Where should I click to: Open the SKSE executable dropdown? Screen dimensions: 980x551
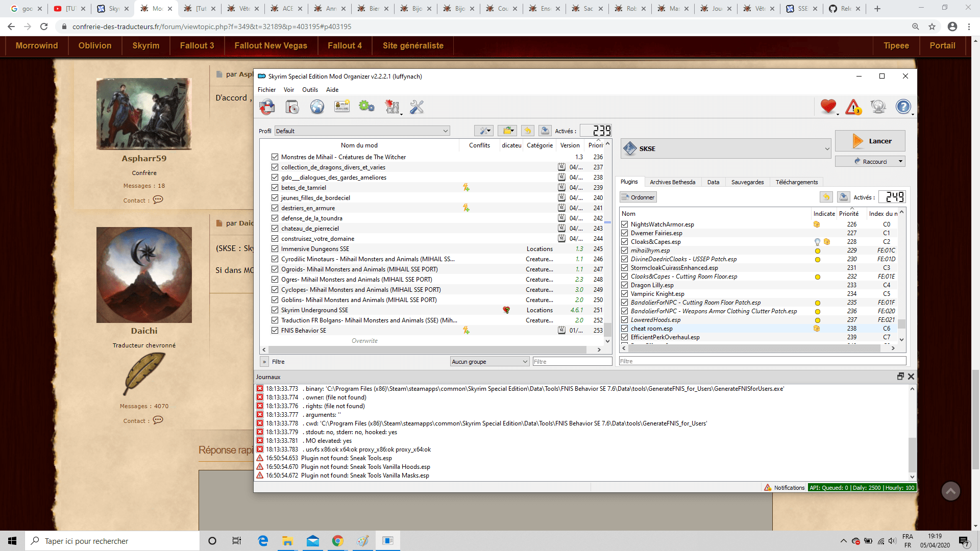(x=726, y=148)
